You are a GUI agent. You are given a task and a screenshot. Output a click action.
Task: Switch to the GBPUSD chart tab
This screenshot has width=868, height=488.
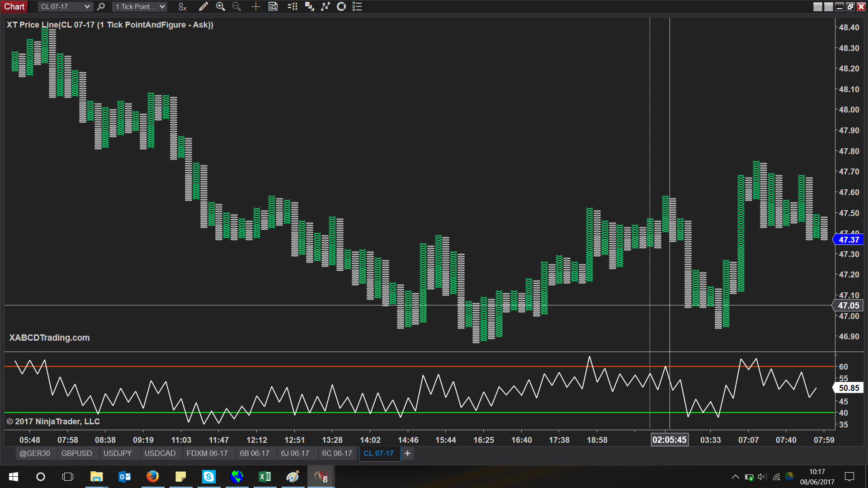point(77,453)
